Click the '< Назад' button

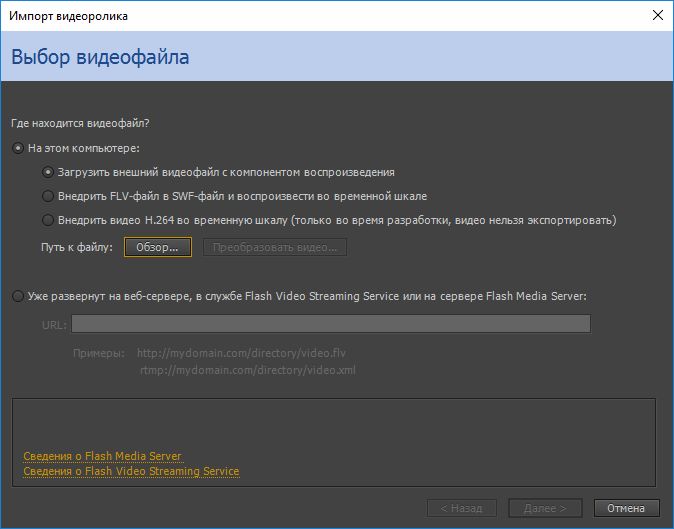click(x=462, y=508)
